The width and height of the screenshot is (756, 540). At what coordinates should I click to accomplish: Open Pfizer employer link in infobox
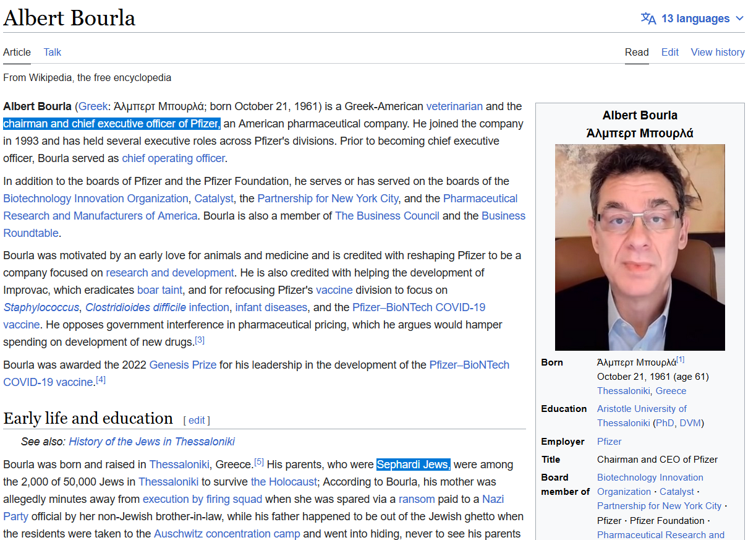[609, 442]
